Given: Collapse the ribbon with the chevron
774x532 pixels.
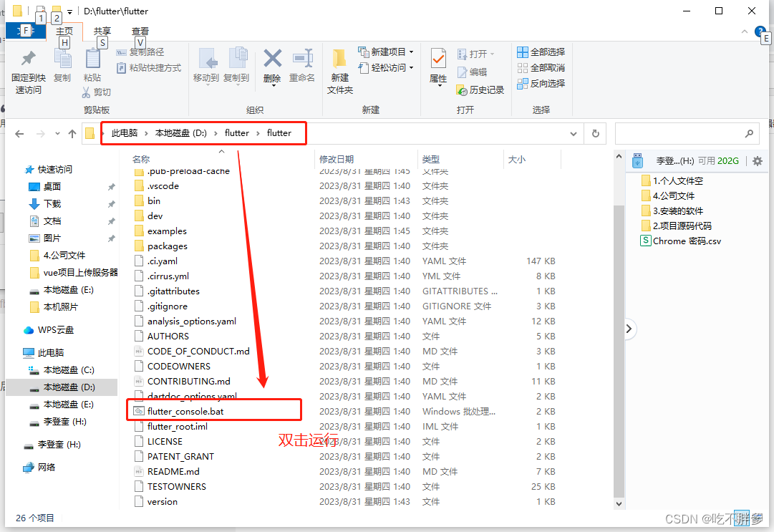Looking at the screenshot, I should [x=745, y=32].
